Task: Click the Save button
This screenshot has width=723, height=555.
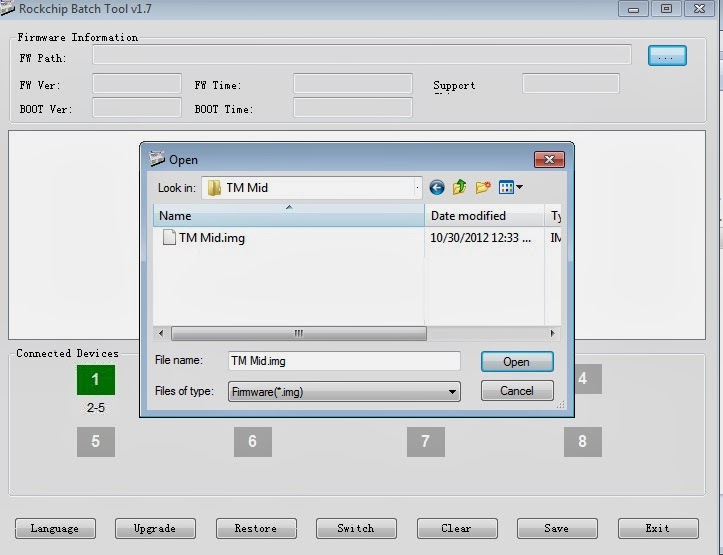Action: point(557,528)
